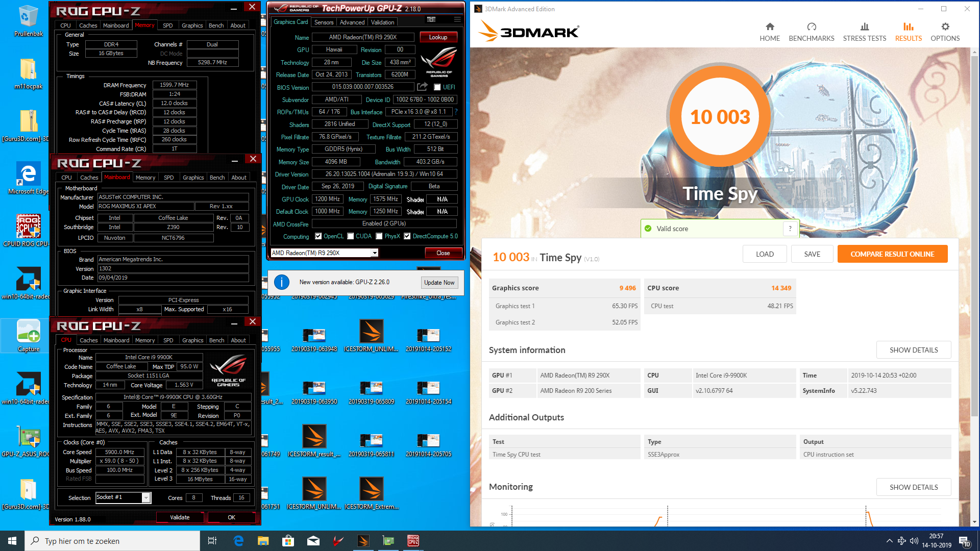Open Capture desktop shortcut
This screenshot has width=980, height=551.
(29, 336)
